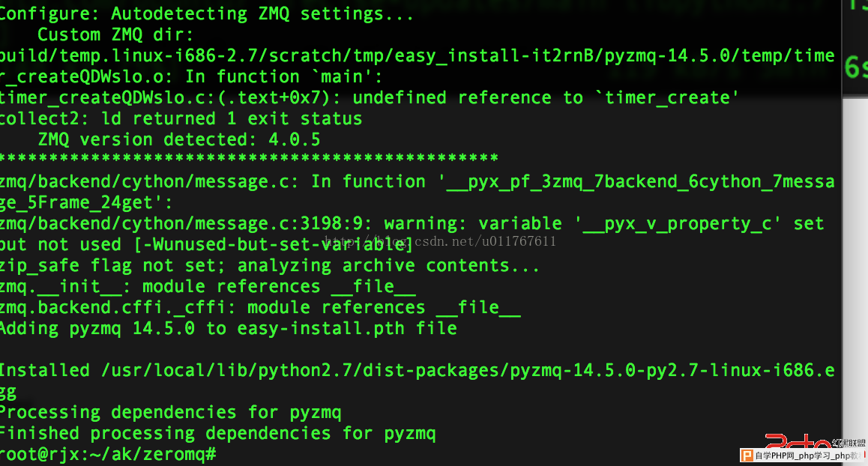
Task: Click the 'Adding pyzmq 14.5.0 to easy-install.pth' line
Action: [228, 328]
